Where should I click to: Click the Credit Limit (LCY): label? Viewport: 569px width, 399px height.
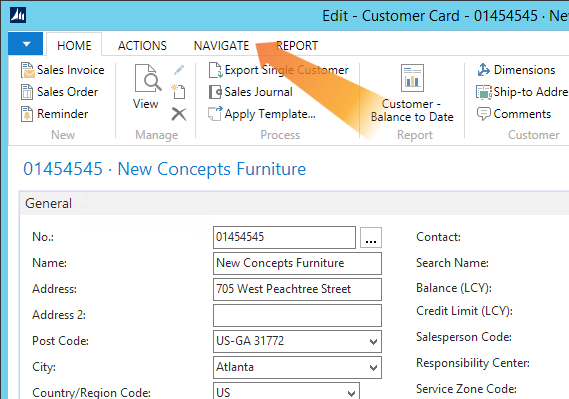pyautogui.click(x=464, y=311)
